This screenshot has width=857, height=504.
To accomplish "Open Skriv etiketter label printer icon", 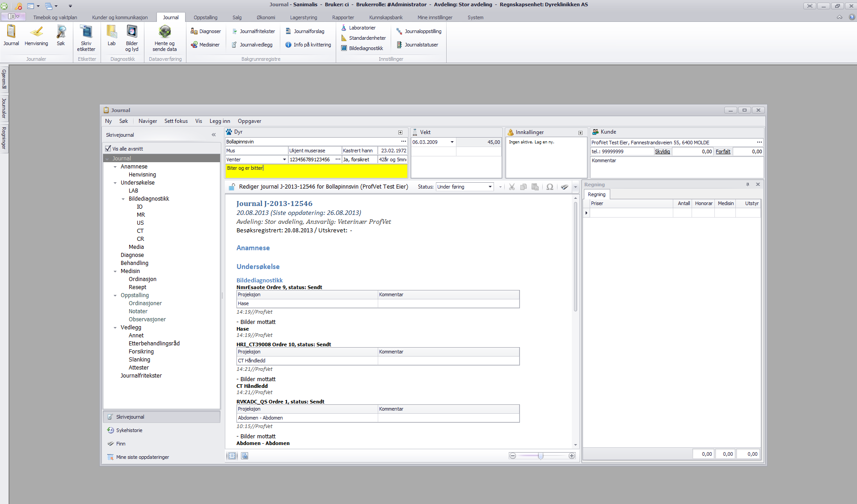I will click(86, 38).
